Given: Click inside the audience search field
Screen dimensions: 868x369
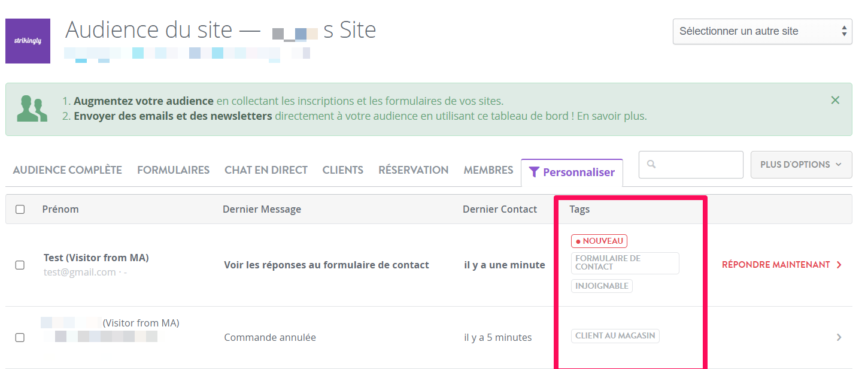Looking at the screenshot, I should point(691,165).
